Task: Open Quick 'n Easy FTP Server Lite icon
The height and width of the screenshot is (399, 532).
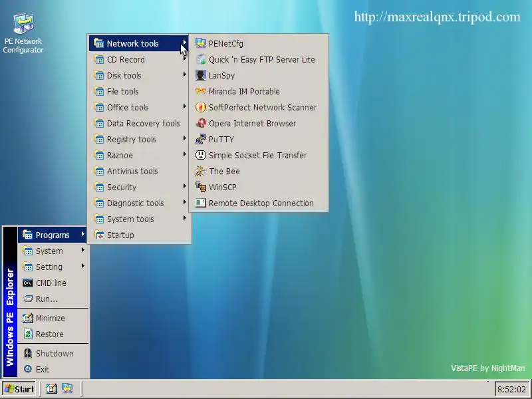Action: pos(201,59)
